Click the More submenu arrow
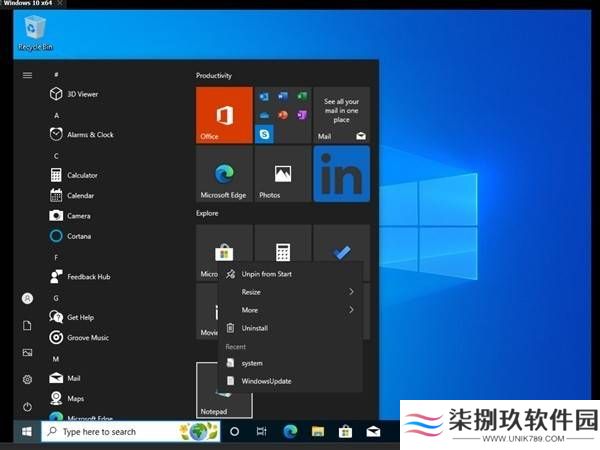 point(351,310)
